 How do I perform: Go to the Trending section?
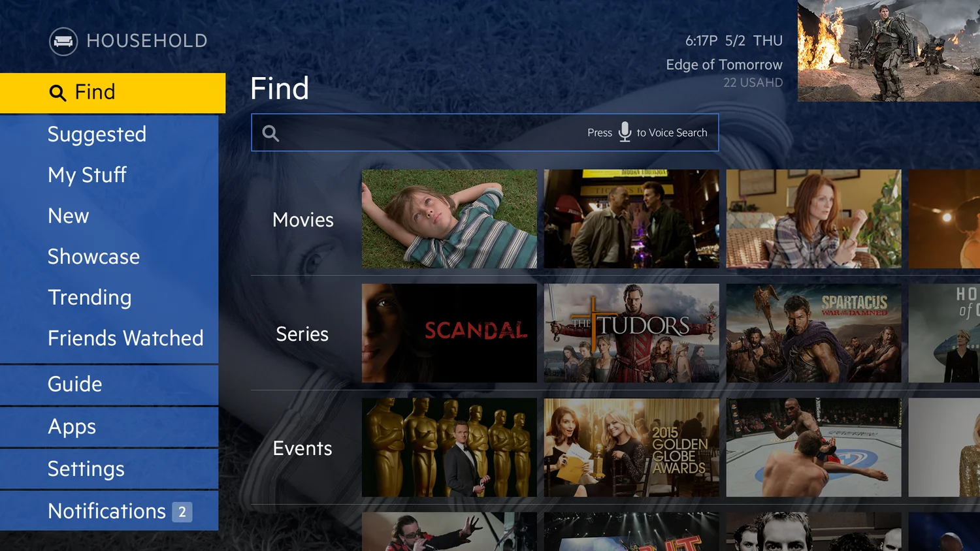(90, 298)
